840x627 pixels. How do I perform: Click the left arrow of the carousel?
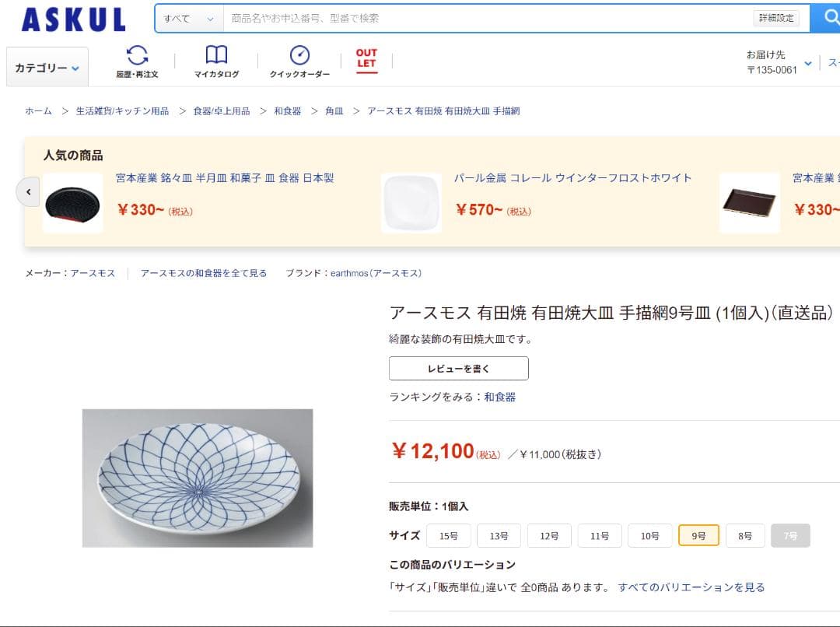click(28, 191)
